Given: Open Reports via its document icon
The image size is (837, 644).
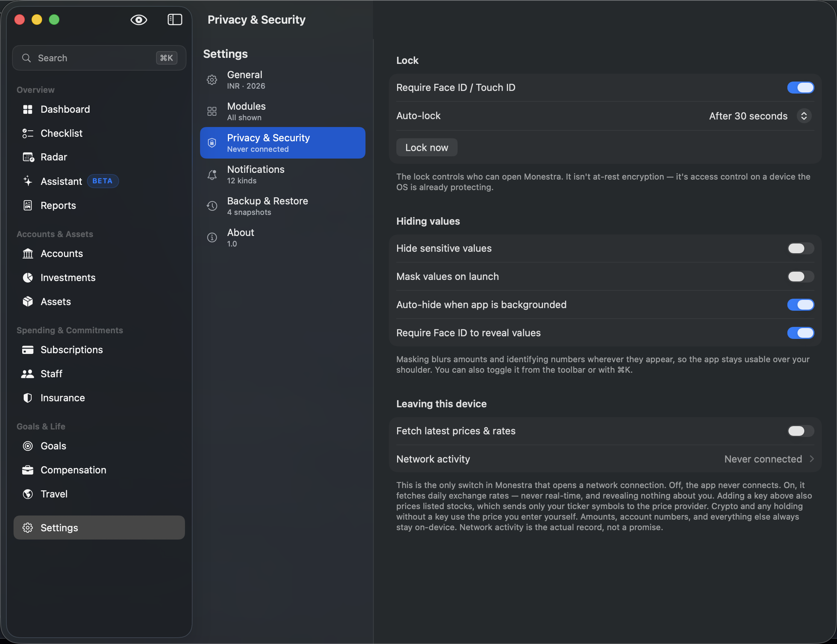Looking at the screenshot, I should tap(27, 205).
